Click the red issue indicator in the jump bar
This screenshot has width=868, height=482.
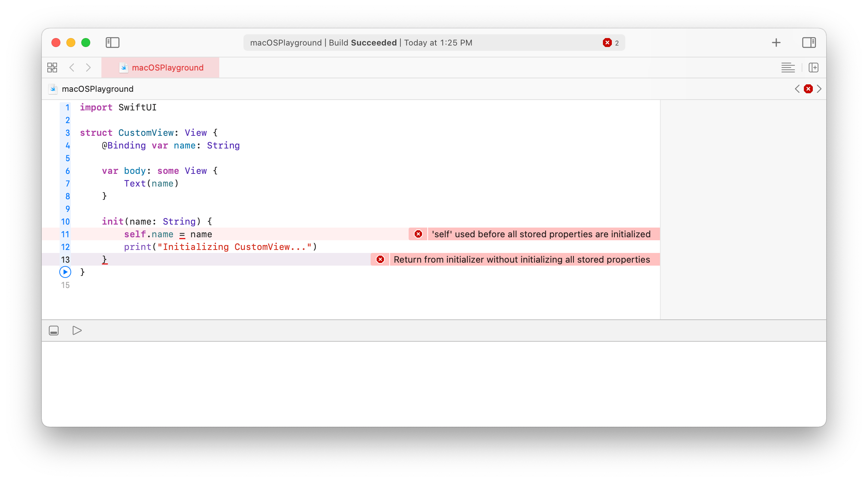click(808, 89)
